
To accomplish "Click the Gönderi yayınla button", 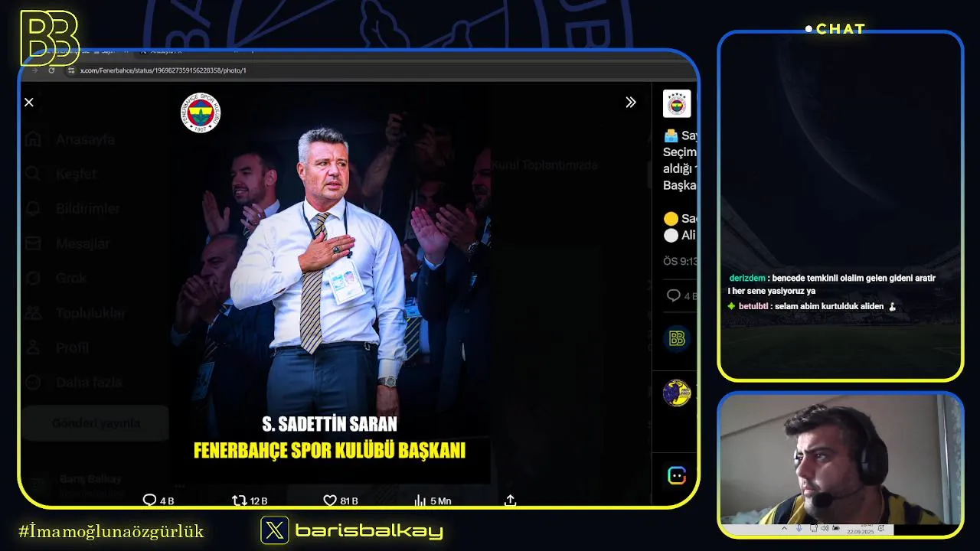I will (96, 422).
